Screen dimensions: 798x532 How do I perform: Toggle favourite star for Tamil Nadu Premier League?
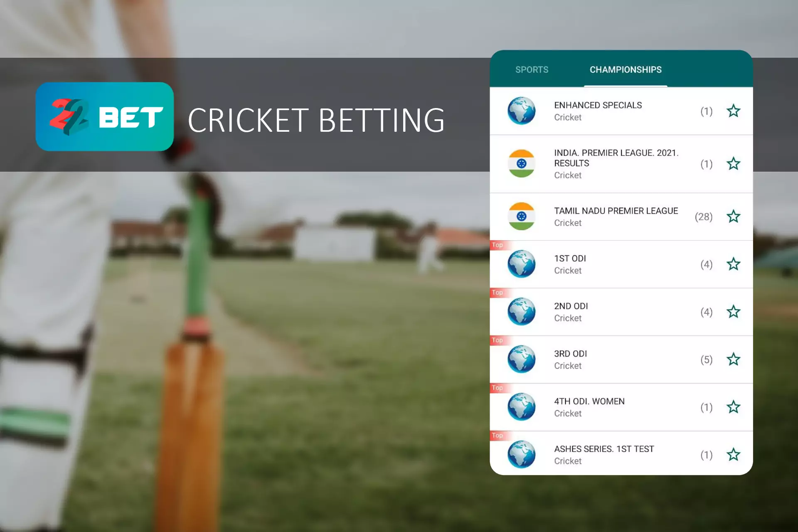tap(734, 216)
